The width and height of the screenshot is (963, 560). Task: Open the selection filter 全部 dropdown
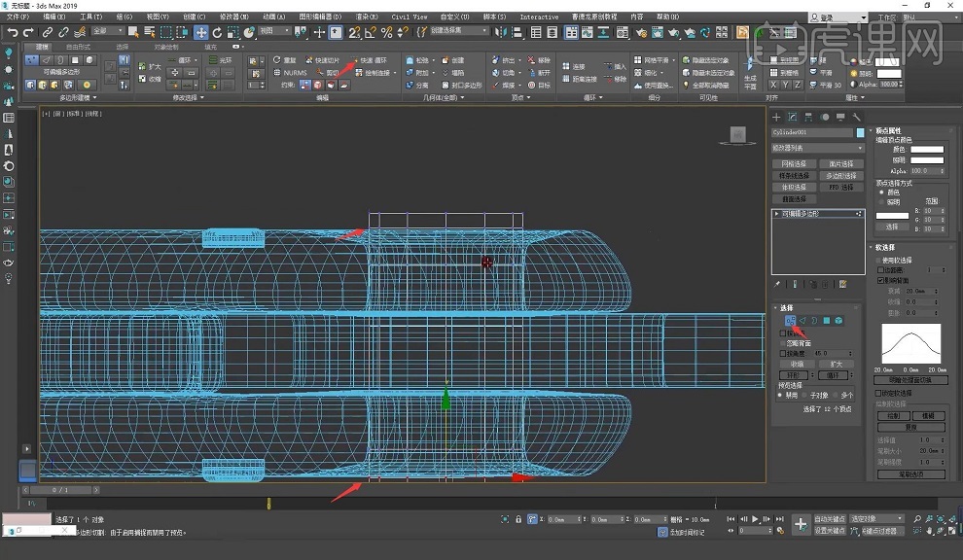[x=107, y=32]
